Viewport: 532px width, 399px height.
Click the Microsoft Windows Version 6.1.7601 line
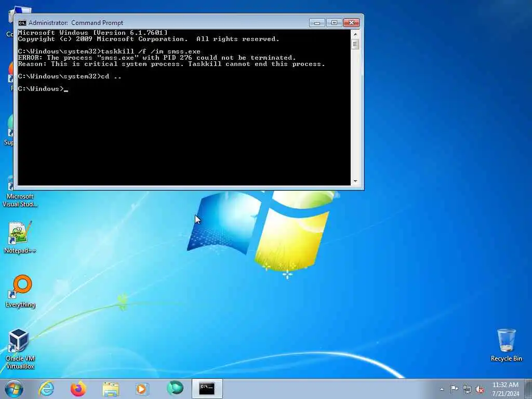point(92,33)
